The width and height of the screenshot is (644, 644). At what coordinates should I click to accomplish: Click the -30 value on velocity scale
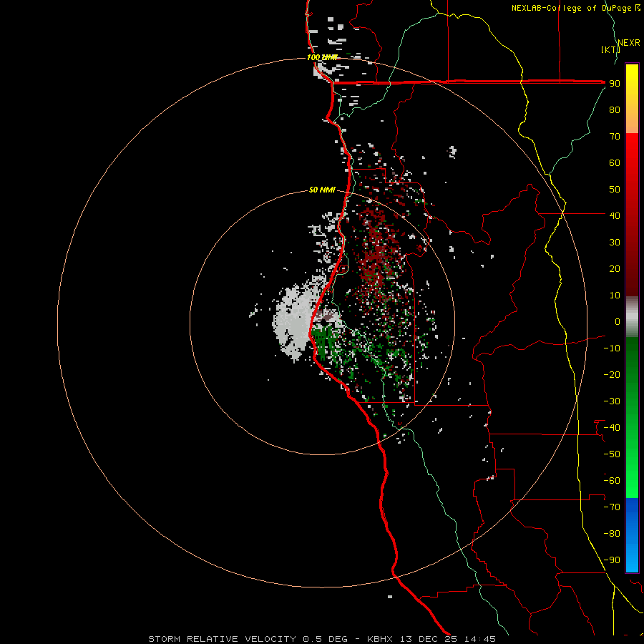click(x=612, y=401)
